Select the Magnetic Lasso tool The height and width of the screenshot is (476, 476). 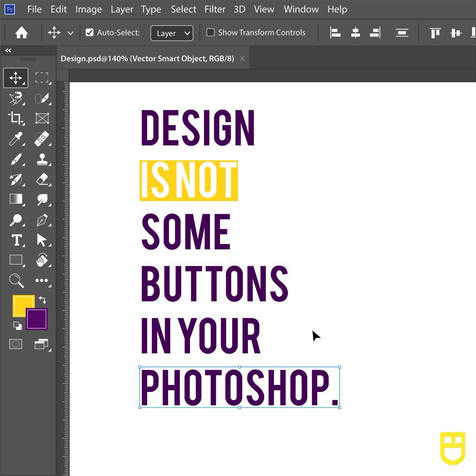point(16,98)
